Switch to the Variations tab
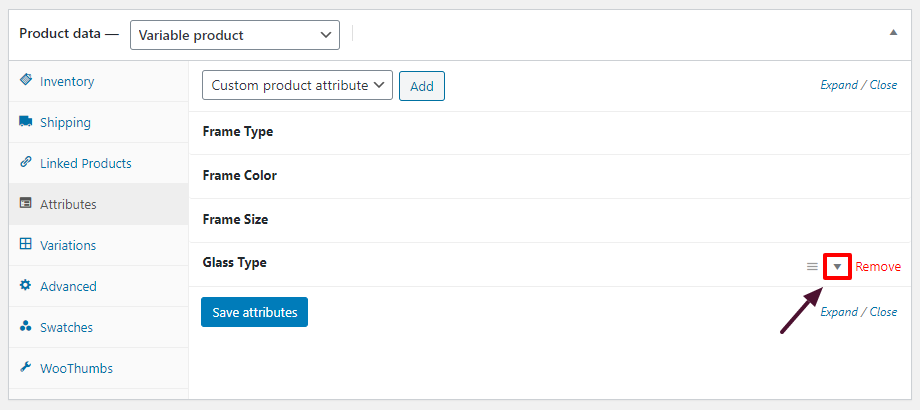The height and width of the screenshot is (410, 920). pyautogui.click(x=68, y=245)
